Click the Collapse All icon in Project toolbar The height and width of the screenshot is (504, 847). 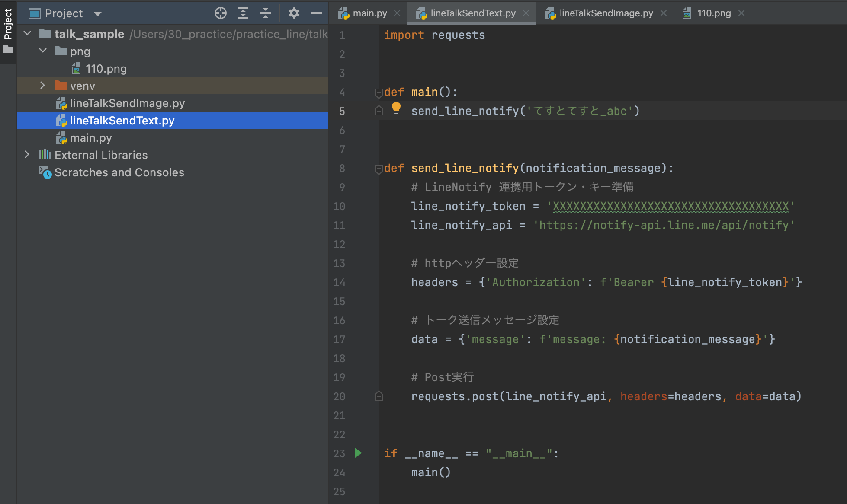point(266,13)
